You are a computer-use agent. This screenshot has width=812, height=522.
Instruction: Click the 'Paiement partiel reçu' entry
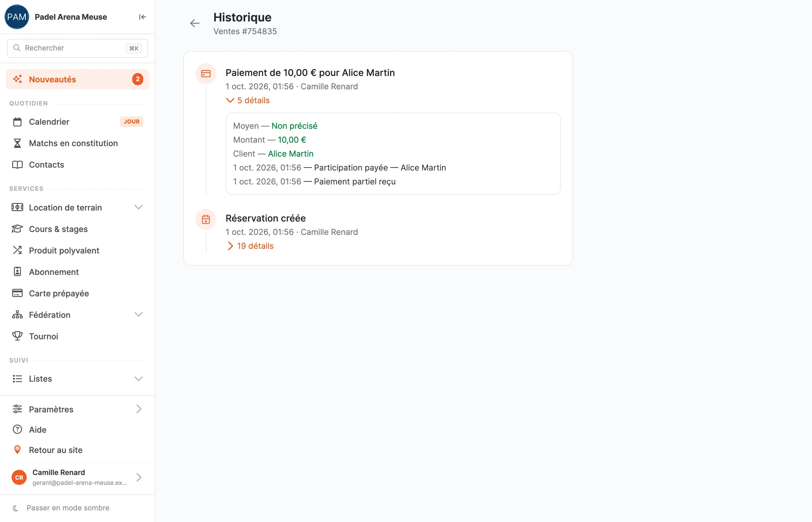355,182
